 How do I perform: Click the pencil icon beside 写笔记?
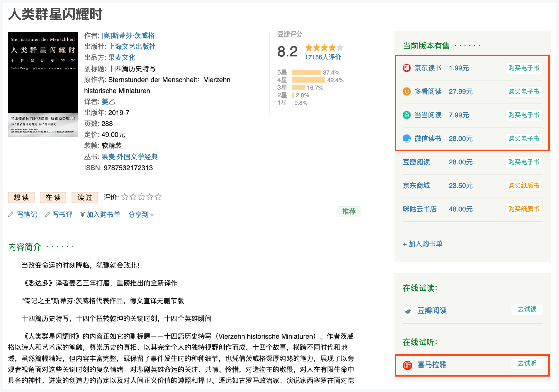coord(10,214)
